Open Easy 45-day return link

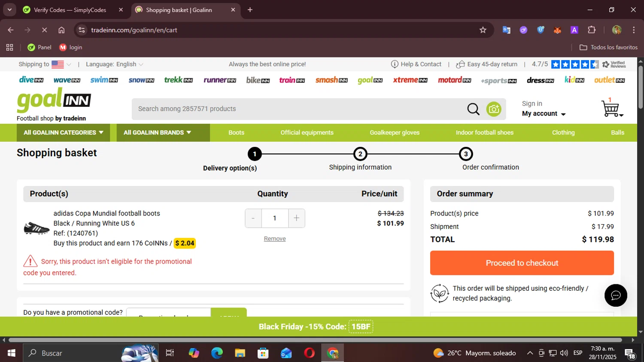(x=487, y=64)
